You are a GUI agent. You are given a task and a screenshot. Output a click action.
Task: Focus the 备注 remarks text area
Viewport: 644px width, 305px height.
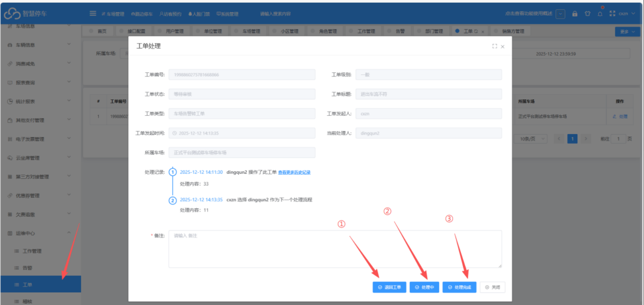tap(335, 249)
